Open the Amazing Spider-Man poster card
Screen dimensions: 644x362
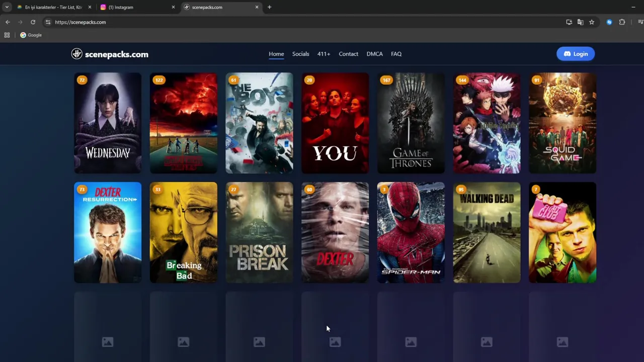(411, 232)
